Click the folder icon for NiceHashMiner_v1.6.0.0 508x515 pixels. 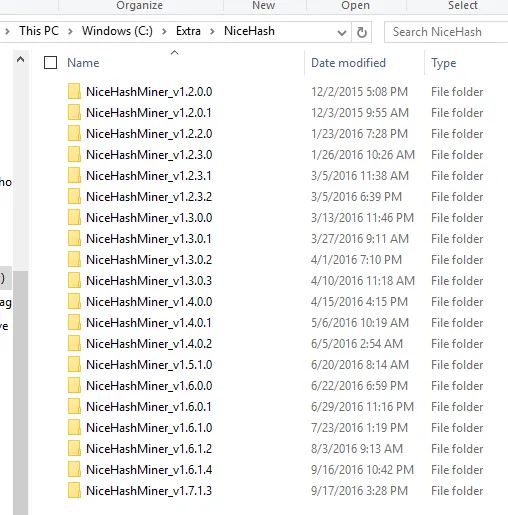74,385
